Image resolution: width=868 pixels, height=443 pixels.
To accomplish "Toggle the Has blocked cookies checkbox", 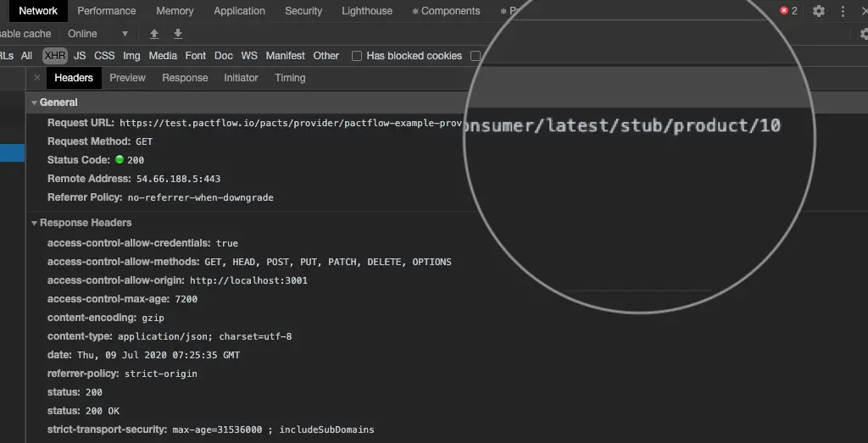I will click(357, 56).
